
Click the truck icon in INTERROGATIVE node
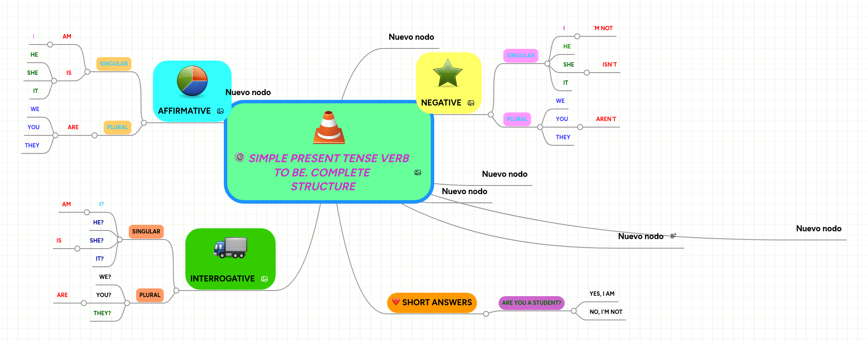230,248
